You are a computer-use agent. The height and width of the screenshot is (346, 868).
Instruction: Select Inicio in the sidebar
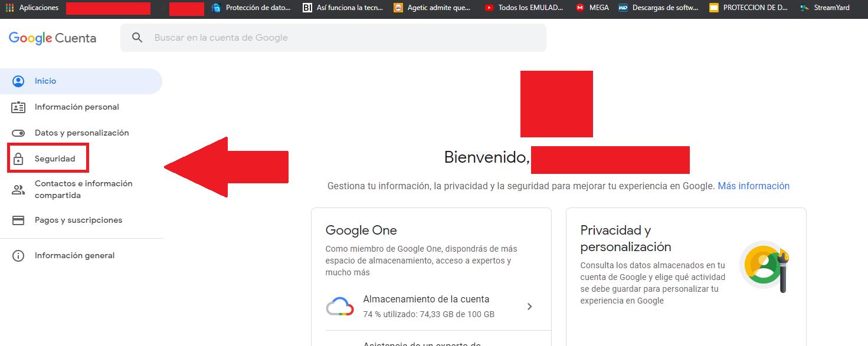[81, 81]
